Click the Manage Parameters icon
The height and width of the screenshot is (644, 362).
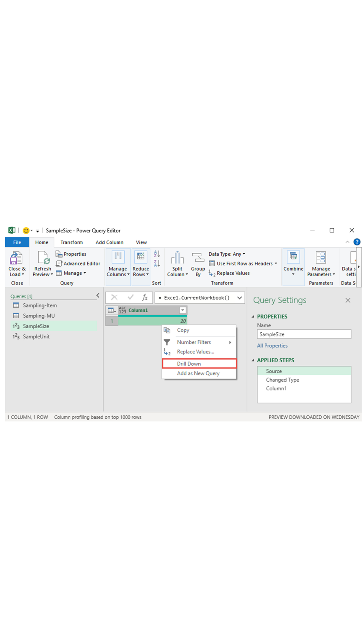pos(321,257)
